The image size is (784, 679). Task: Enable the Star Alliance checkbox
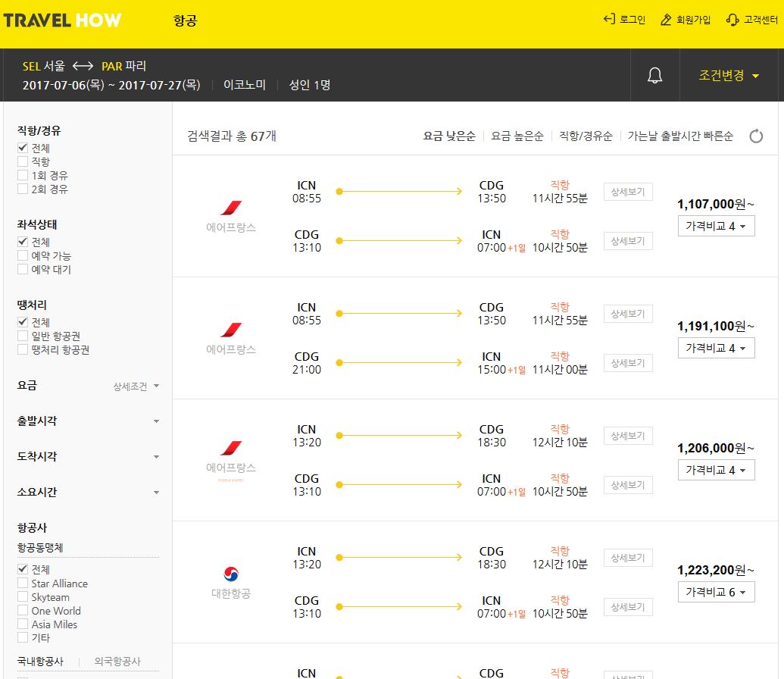23,583
